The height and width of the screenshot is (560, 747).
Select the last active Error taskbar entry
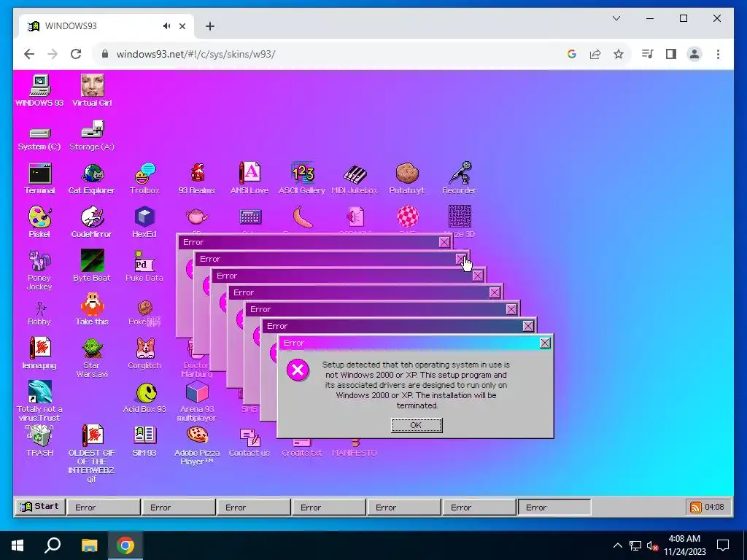click(x=554, y=507)
